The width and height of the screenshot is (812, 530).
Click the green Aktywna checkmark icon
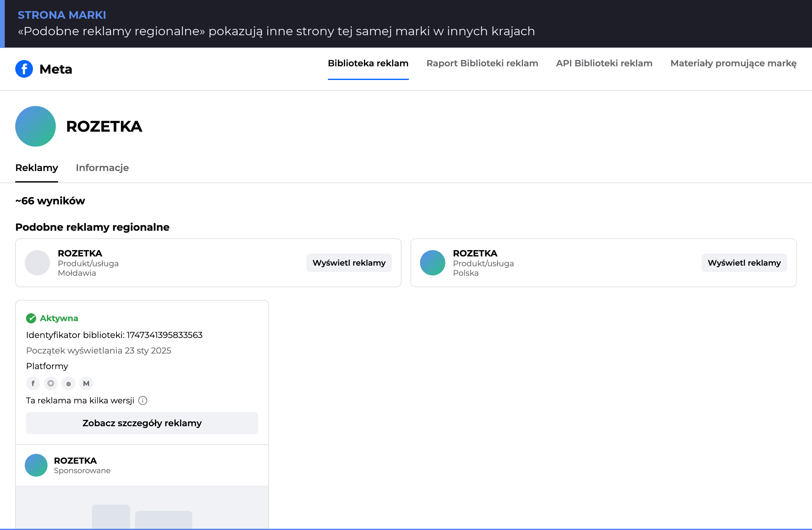31,318
